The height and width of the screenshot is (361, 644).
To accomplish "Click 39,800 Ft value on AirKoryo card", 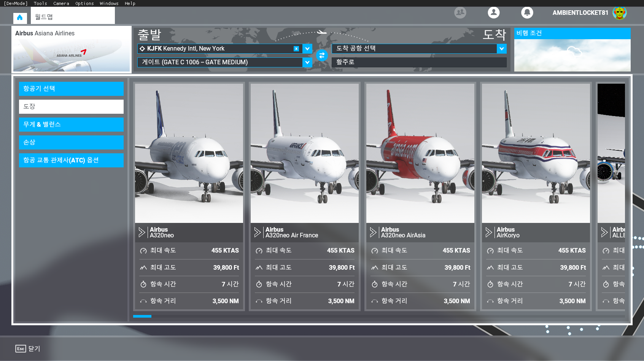I will [x=573, y=267].
